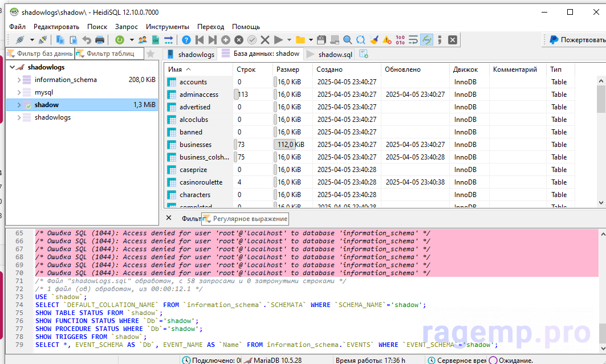Click the green Refresh icon
This screenshot has height=364, width=606.
pyautogui.click(x=119, y=40)
